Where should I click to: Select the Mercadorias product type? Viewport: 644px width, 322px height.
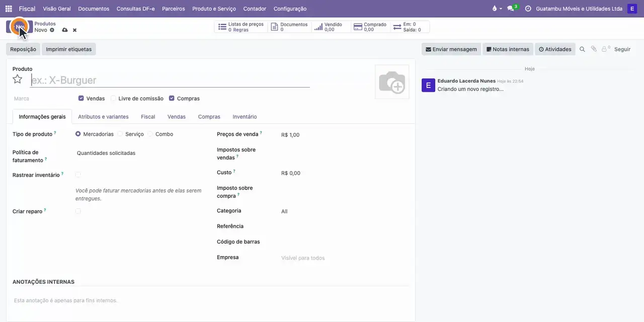point(78,134)
